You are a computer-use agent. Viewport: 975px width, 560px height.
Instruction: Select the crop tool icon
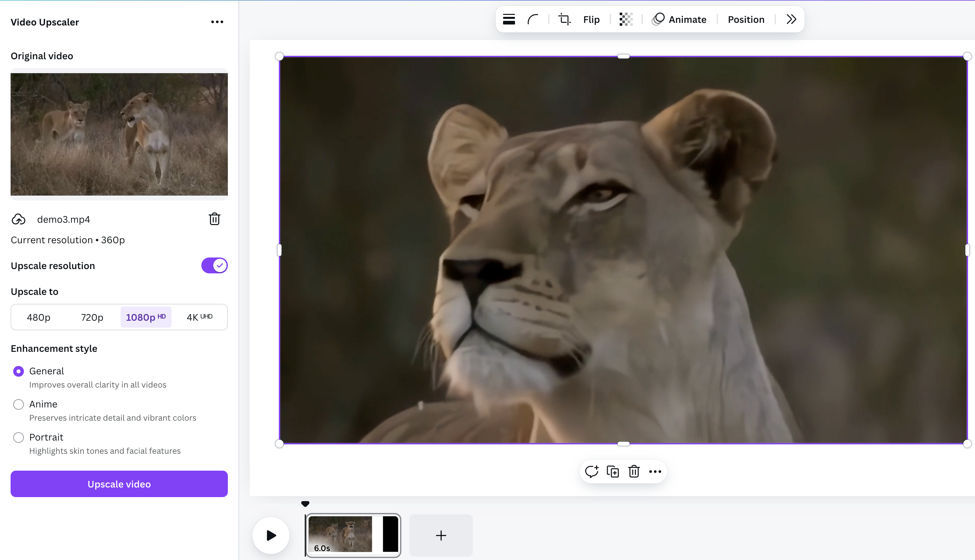tap(564, 19)
